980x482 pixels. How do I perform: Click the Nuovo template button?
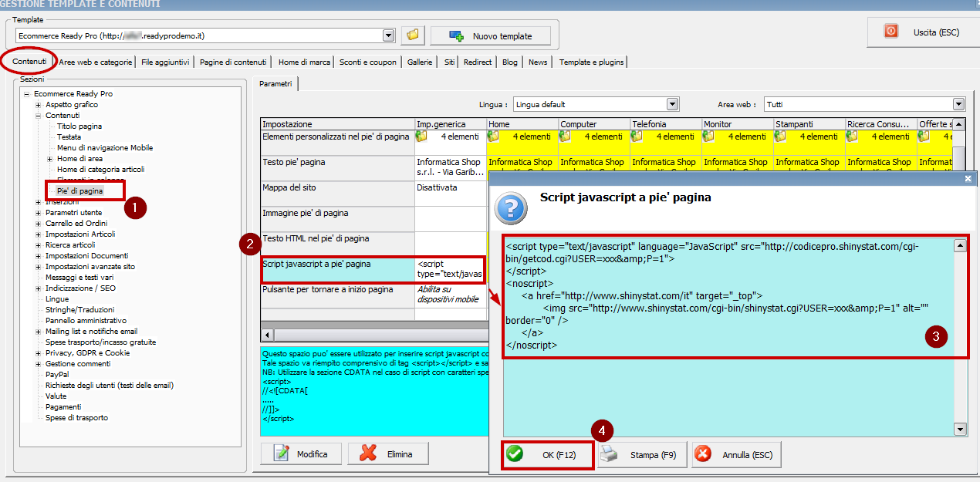click(492, 35)
